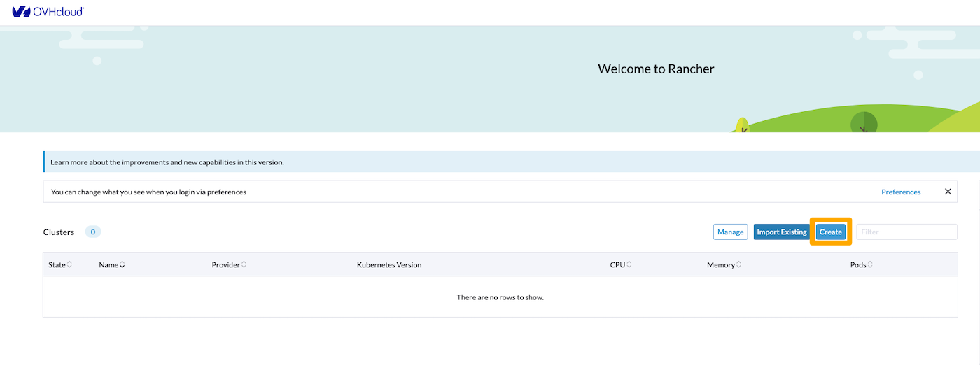Click the 'There are no rows to show' message
The height and width of the screenshot is (368, 980).
pos(500,297)
